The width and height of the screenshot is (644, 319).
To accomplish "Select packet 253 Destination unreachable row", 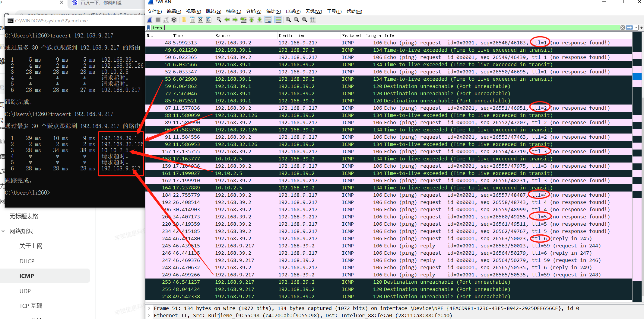I will click(x=389, y=282).
